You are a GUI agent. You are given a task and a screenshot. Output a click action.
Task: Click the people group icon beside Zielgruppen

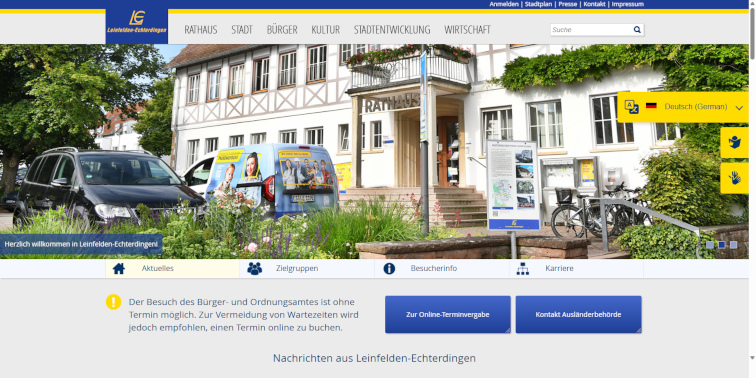point(255,269)
